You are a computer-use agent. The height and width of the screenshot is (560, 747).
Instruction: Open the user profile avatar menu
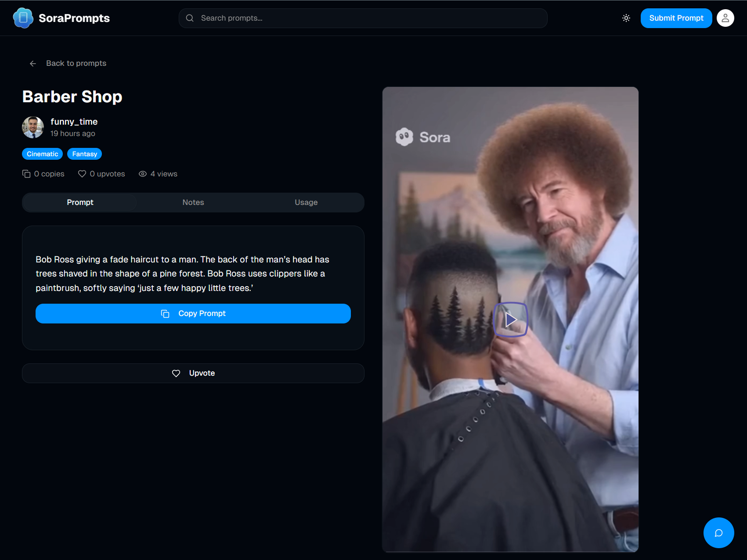(725, 18)
